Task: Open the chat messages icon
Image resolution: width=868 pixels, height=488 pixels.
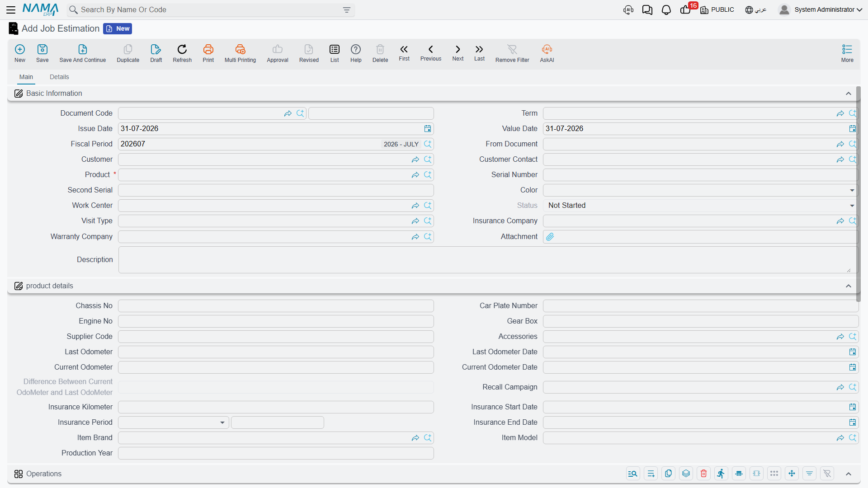Action: click(x=647, y=10)
